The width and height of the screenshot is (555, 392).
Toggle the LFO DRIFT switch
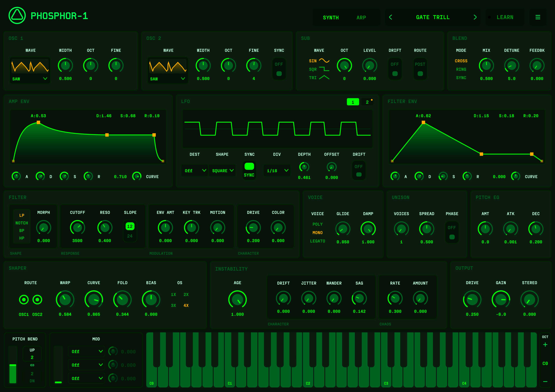pyautogui.click(x=359, y=170)
